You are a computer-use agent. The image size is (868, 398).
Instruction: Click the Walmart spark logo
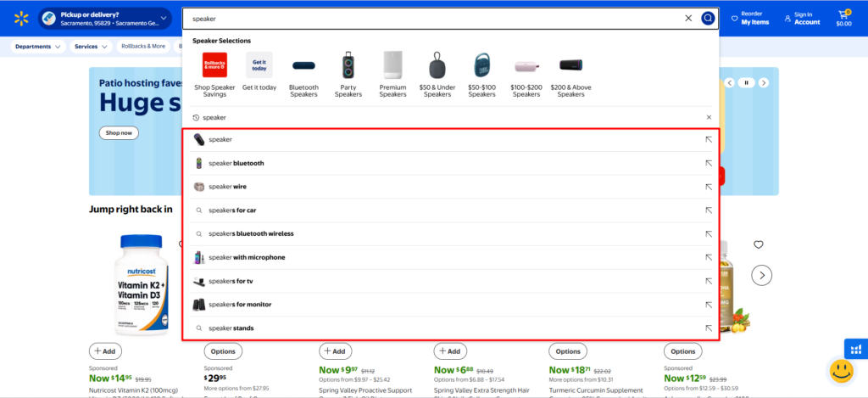[21, 19]
